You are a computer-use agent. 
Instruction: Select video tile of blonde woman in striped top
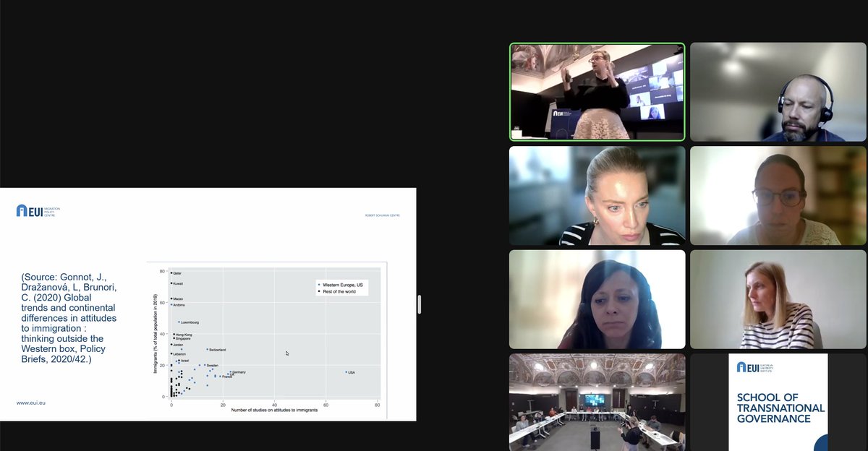click(x=597, y=196)
